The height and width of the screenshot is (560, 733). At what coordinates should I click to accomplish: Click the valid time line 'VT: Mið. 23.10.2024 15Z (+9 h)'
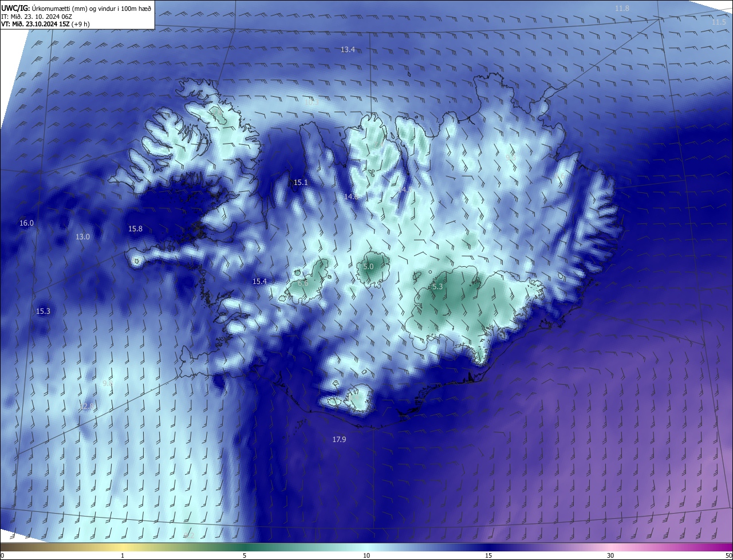pos(46,24)
